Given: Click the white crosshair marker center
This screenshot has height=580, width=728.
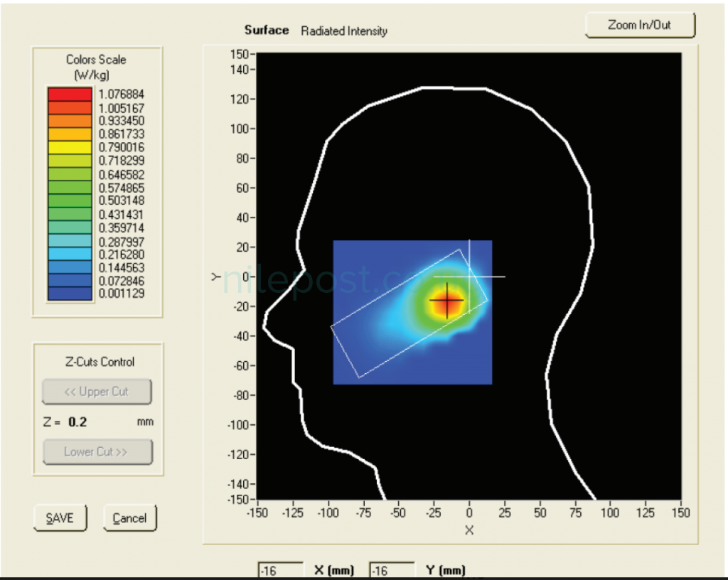Looking at the screenshot, I should 469,276.
